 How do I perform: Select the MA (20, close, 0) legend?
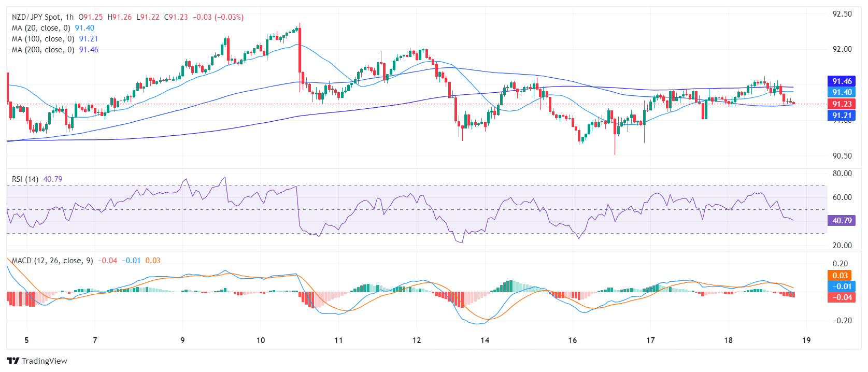(x=41, y=28)
